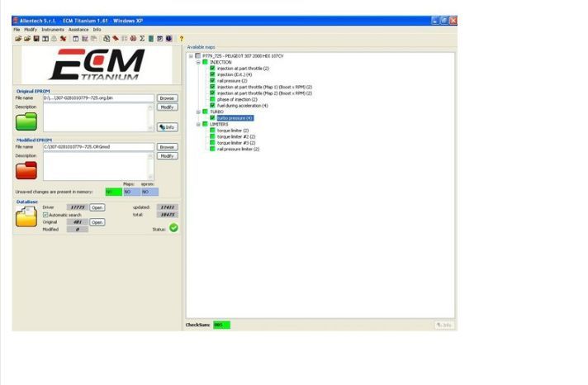The image size is (588, 385).
Task: Click the ECM Titanium logo banner
Action: click(97, 64)
